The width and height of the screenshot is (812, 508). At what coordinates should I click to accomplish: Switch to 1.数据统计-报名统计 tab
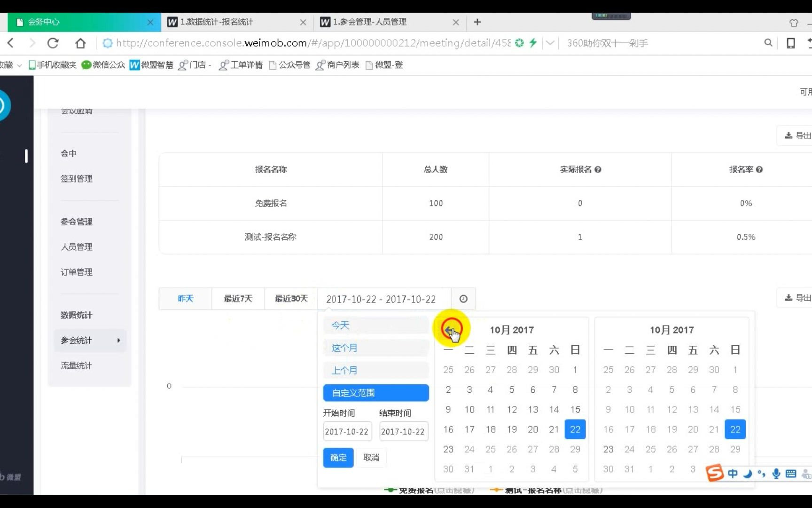236,22
